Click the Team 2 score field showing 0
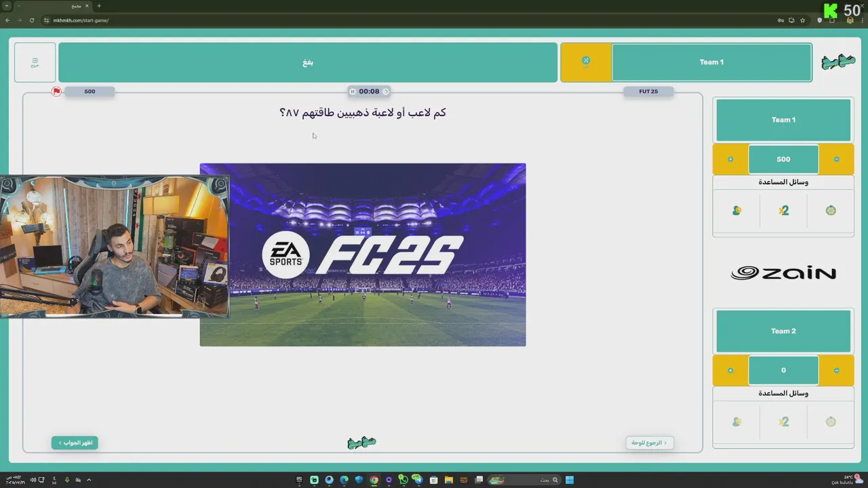This screenshot has height=488, width=868. coord(783,371)
